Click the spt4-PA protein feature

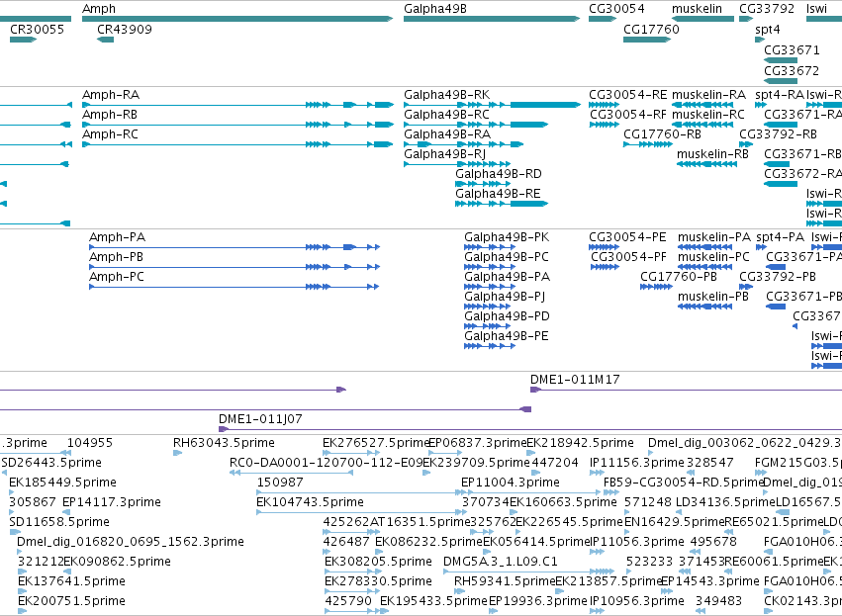coord(762,247)
